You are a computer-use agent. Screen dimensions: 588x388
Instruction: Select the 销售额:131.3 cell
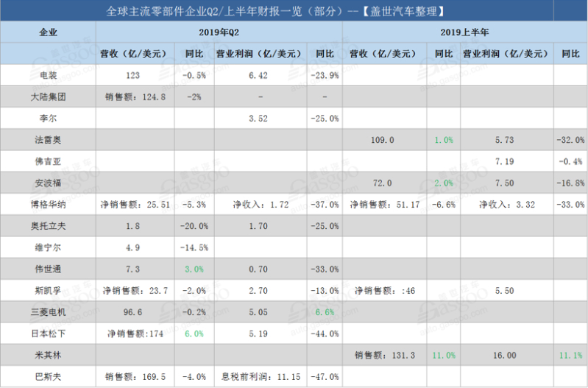386,354
